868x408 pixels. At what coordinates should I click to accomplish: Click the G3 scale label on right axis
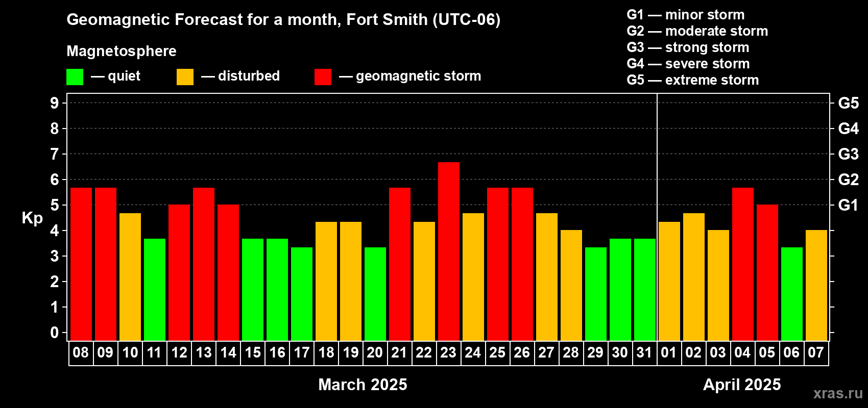(x=849, y=154)
